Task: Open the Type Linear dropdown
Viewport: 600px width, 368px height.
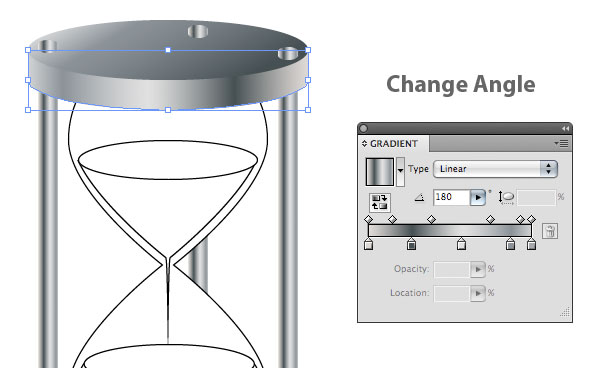Action: coord(495,169)
